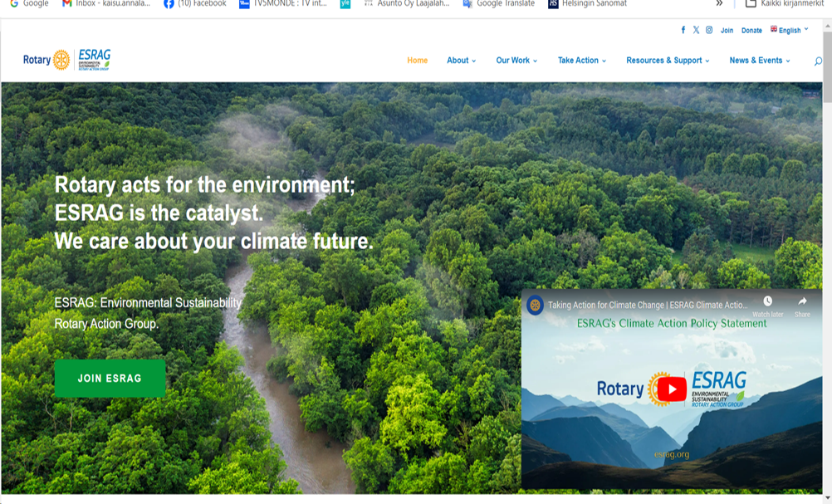Expand the Our Work menu
Image resolution: width=832 pixels, height=504 pixels.
point(516,61)
